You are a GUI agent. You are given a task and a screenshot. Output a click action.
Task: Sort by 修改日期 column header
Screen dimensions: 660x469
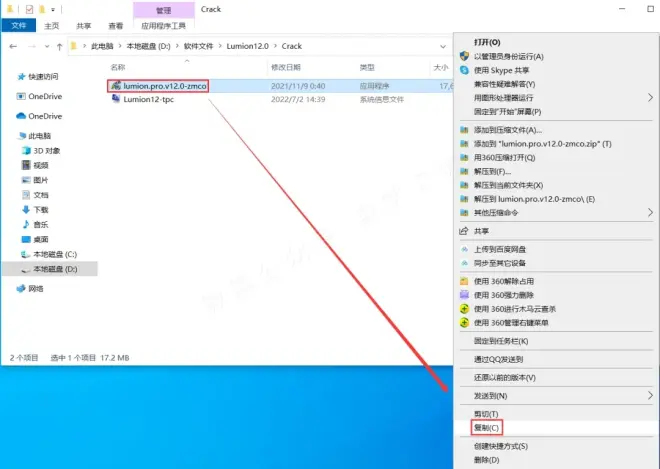pyautogui.click(x=286, y=67)
